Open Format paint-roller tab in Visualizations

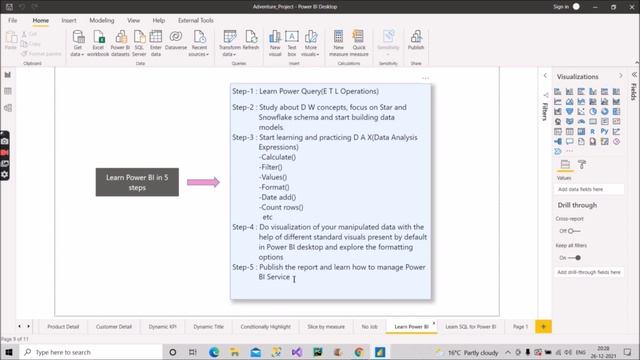tap(582, 164)
